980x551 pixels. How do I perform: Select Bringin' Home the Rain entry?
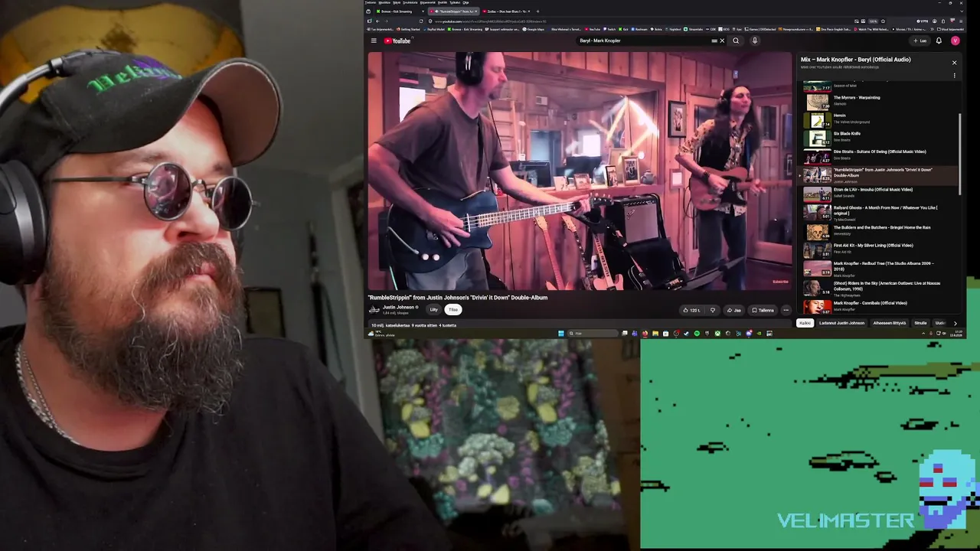click(880, 230)
